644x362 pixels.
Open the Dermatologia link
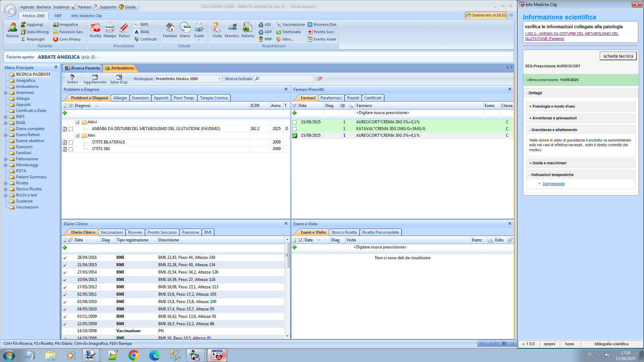(553, 184)
